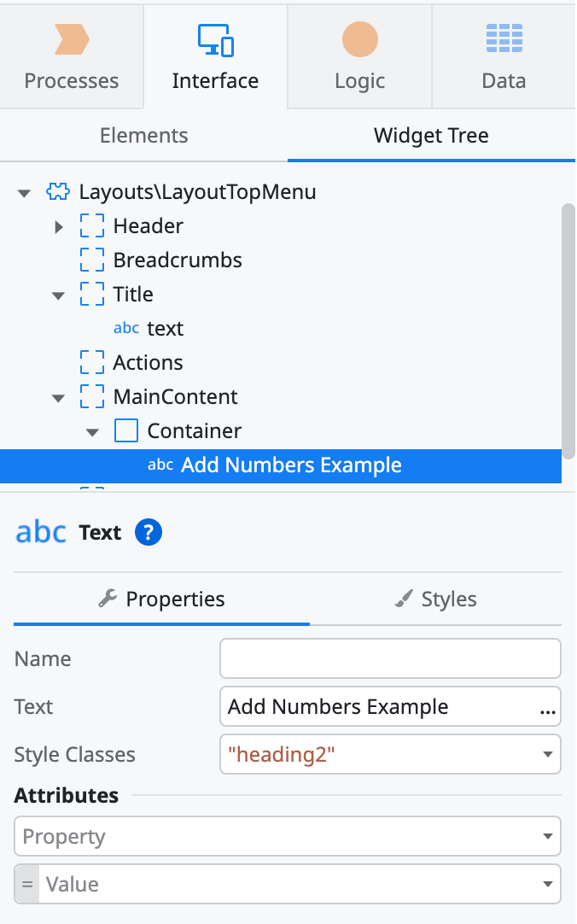Click the puzzle icon beside Layouts\LayoutTopMenu

point(58,191)
